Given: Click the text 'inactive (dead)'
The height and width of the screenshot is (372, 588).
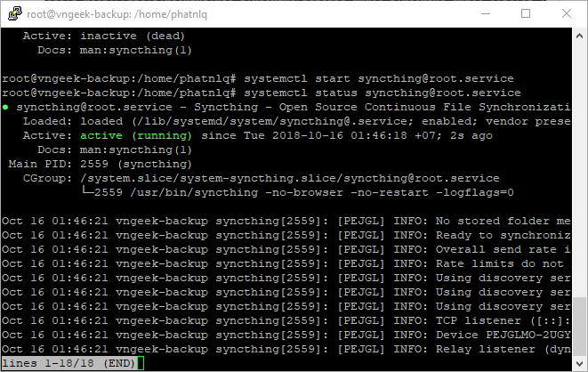Looking at the screenshot, I should [x=133, y=36].
